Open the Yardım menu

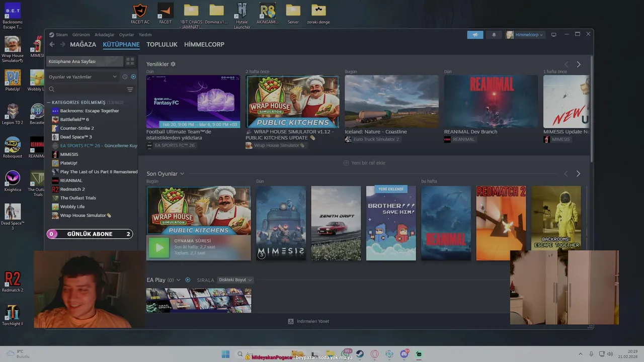145,35
